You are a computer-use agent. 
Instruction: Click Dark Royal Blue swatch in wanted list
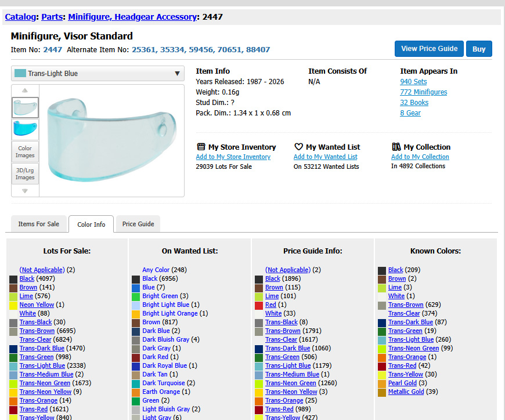pyautogui.click(x=136, y=366)
